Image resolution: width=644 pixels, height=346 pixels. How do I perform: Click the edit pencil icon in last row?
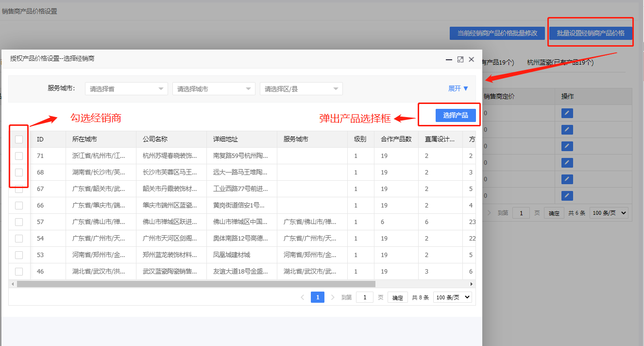click(567, 196)
